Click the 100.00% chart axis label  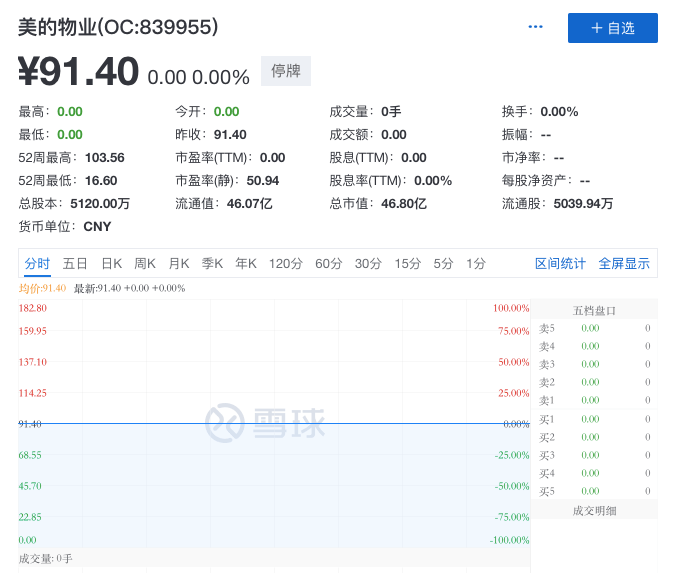(x=511, y=308)
